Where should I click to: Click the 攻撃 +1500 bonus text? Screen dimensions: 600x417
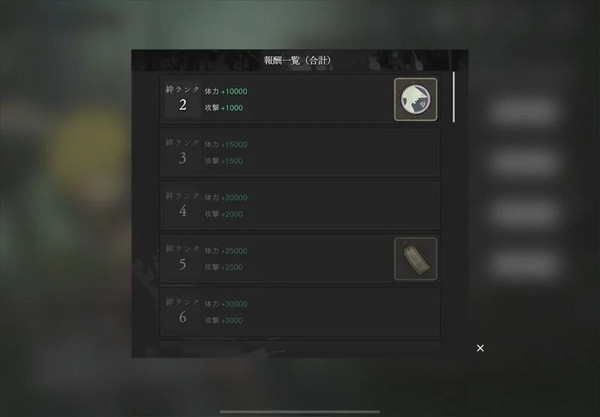pyautogui.click(x=223, y=161)
